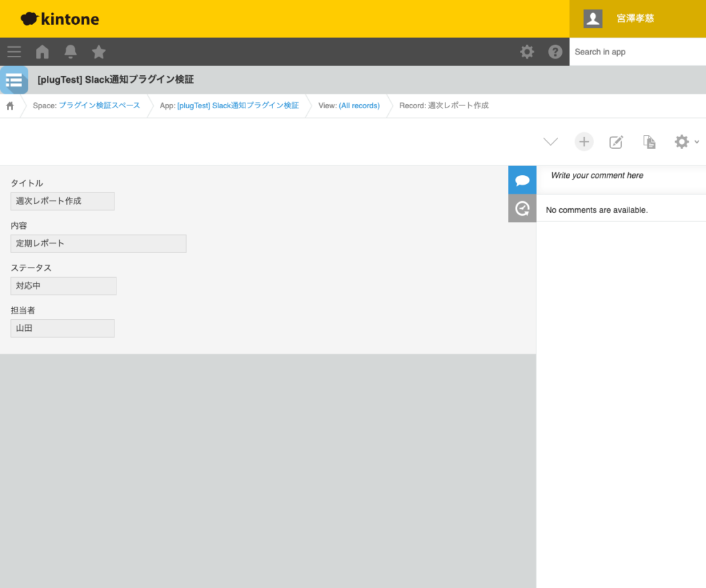Add a new record with the plus icon
Screen dimensions: 706x588
point(584,141)
